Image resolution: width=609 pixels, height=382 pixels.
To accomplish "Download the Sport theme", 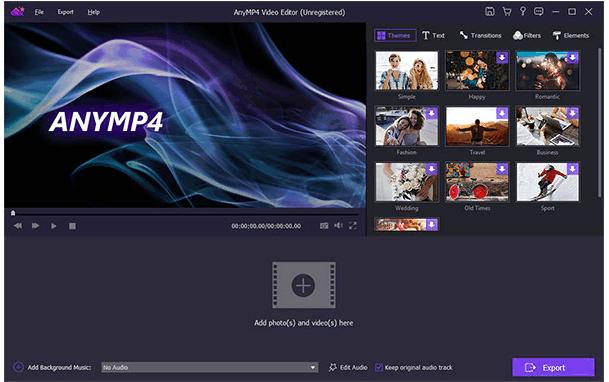I will tap(572, 169).
